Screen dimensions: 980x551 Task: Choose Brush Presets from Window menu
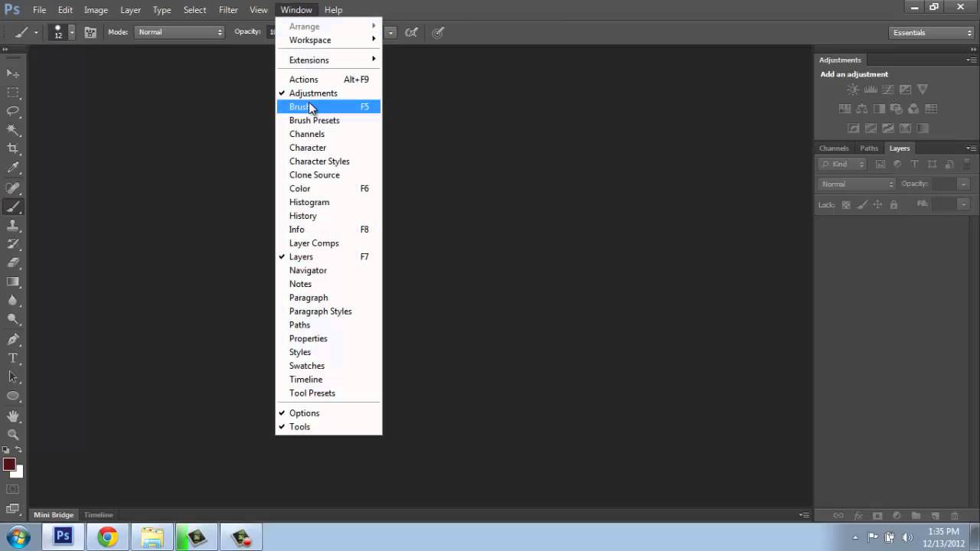[328, 121]
